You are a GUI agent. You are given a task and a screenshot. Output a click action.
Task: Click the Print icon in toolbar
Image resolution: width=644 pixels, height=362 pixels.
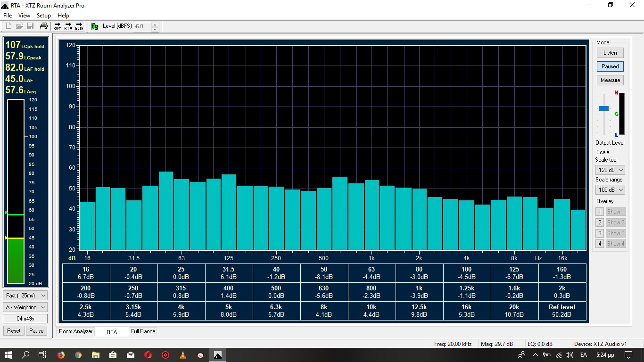click(x=44, y=26)
